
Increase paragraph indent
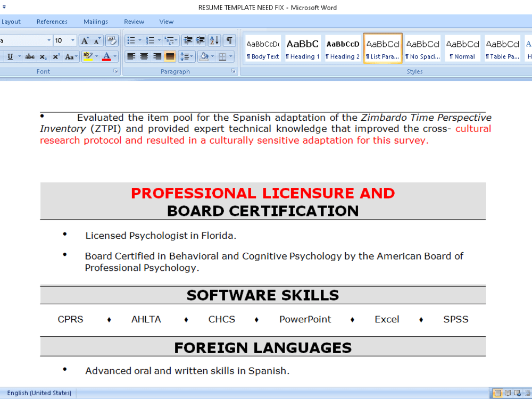[x=201, y=41]
